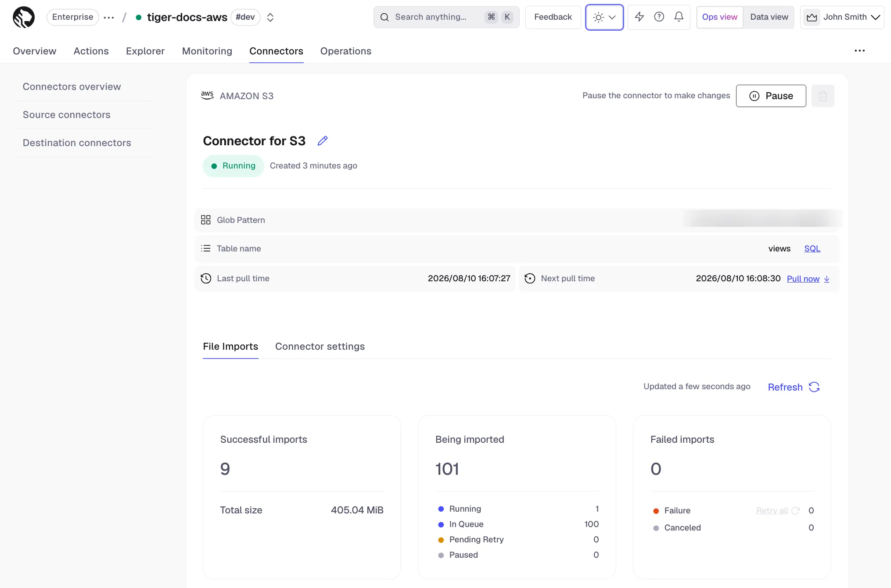Click the Pull now download arrow icon

tap(827, 279)
